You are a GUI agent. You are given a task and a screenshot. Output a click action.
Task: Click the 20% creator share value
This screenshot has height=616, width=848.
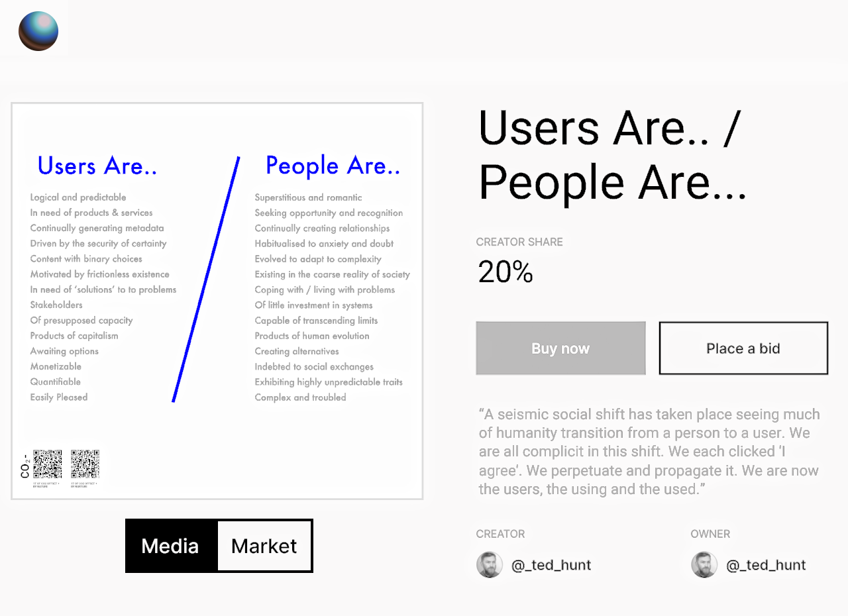click(505, 272)
